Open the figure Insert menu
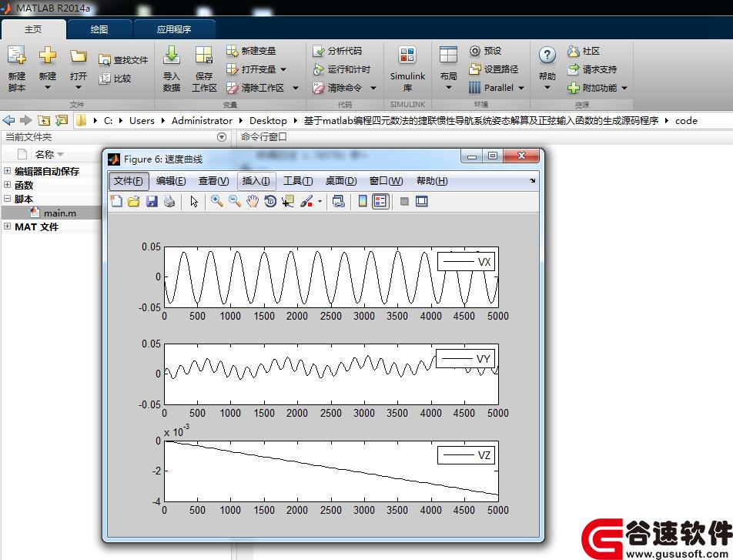The width and height of the screenshot is (733, 560). tap(256, 181)
